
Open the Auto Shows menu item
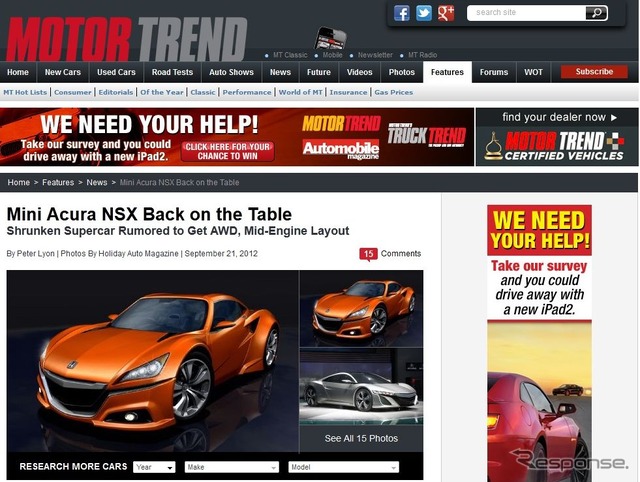231,72
